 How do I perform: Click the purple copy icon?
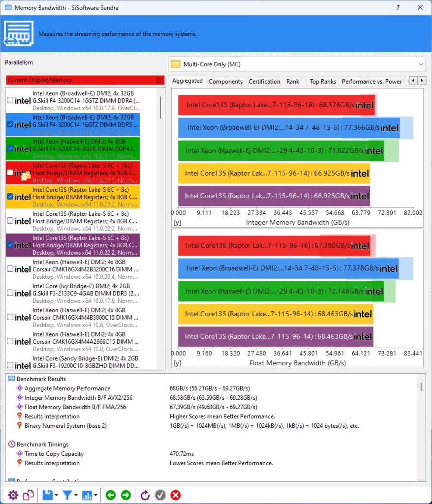coord(28,495)
